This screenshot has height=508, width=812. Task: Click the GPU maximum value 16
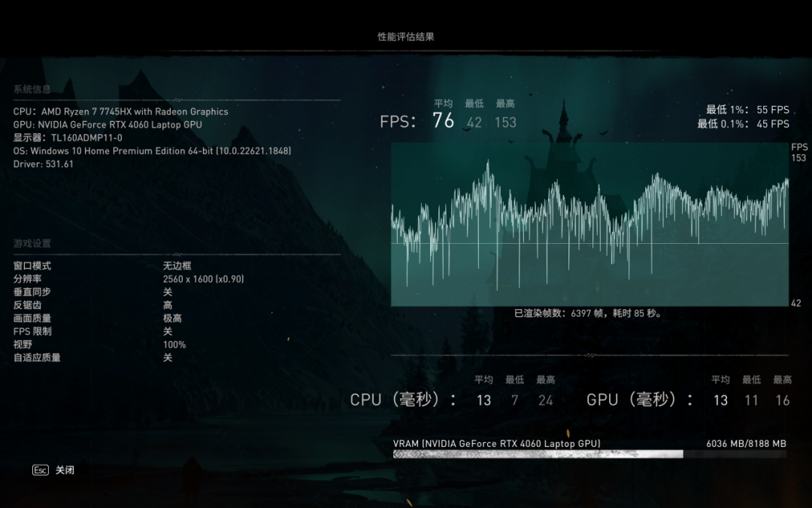[x=783, y=400]
